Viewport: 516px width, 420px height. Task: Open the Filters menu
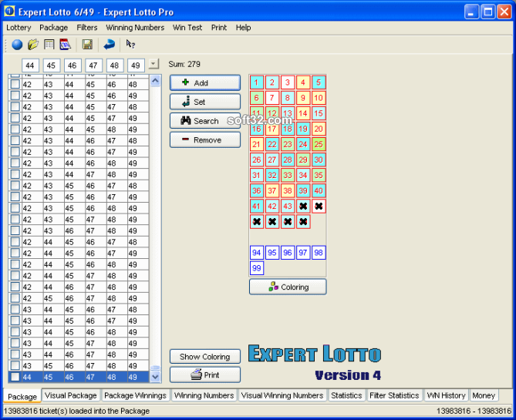(x=87, y=28)
